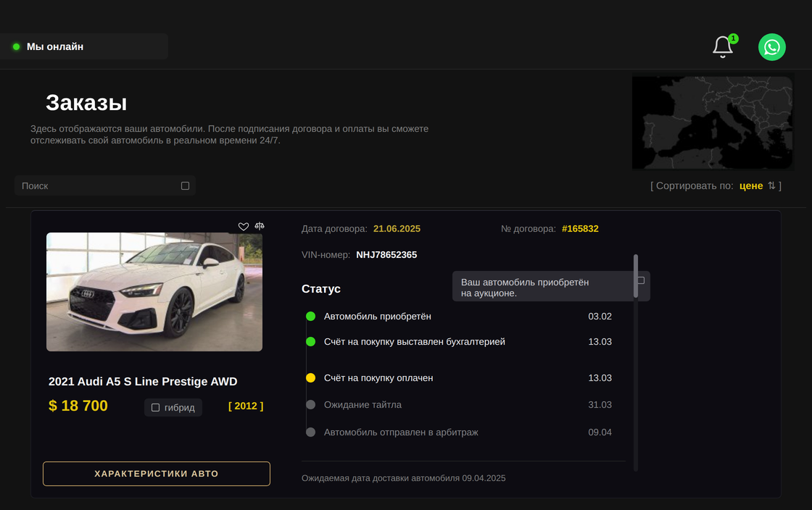Click gray dot next to Автомобиль отправлен в арбитраж
The width and height of the screenshot is (812, 510).
(x=311, y=432)
